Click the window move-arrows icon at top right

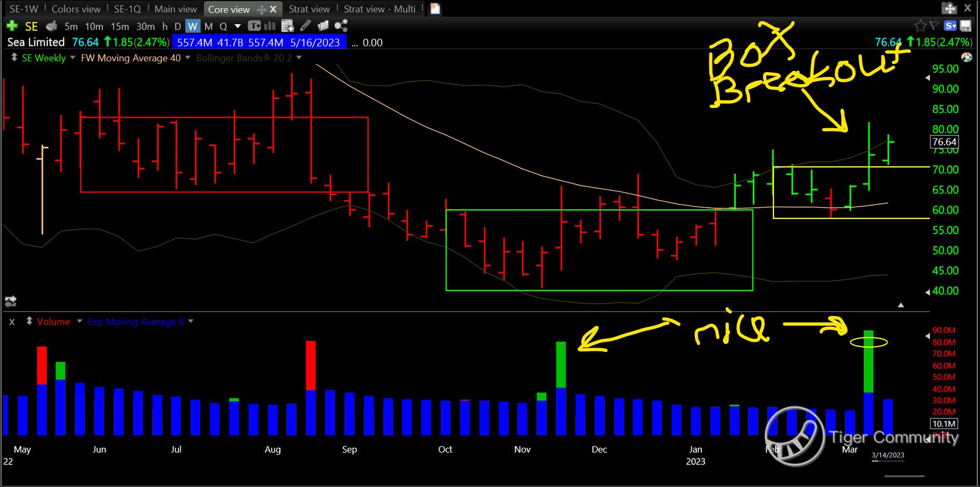(x=949, y=8)
